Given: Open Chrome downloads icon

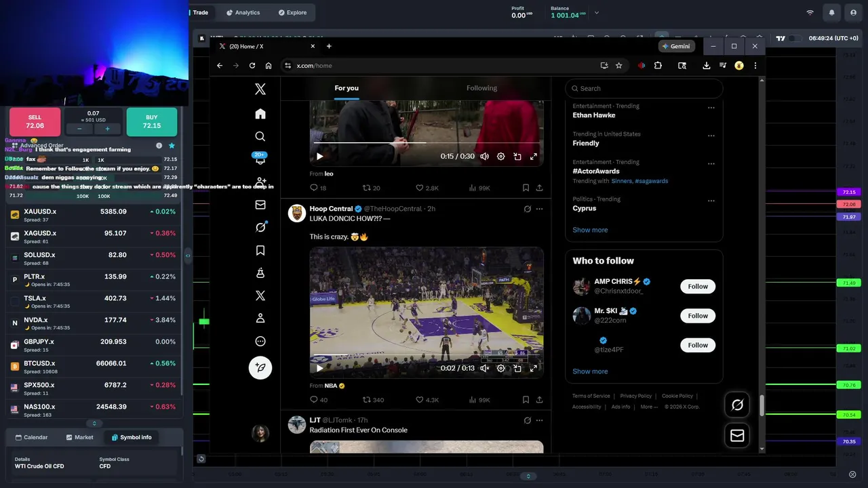Looking at the screenshot, I should pos(706,66).
